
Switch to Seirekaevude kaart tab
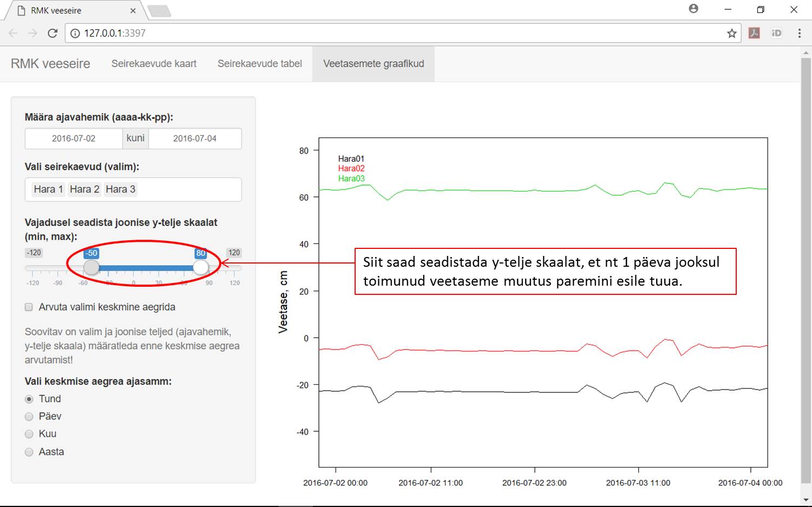tap(154, 64)
